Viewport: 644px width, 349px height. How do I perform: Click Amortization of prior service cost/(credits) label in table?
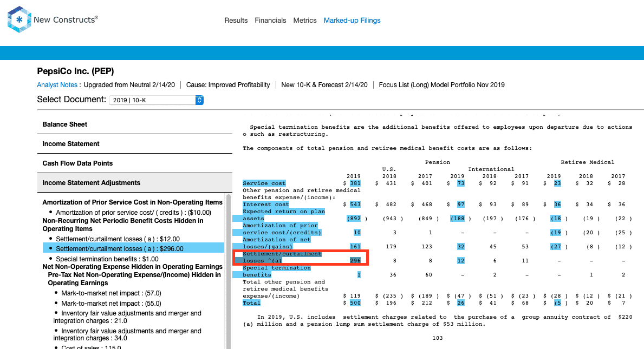click(282, 229)
